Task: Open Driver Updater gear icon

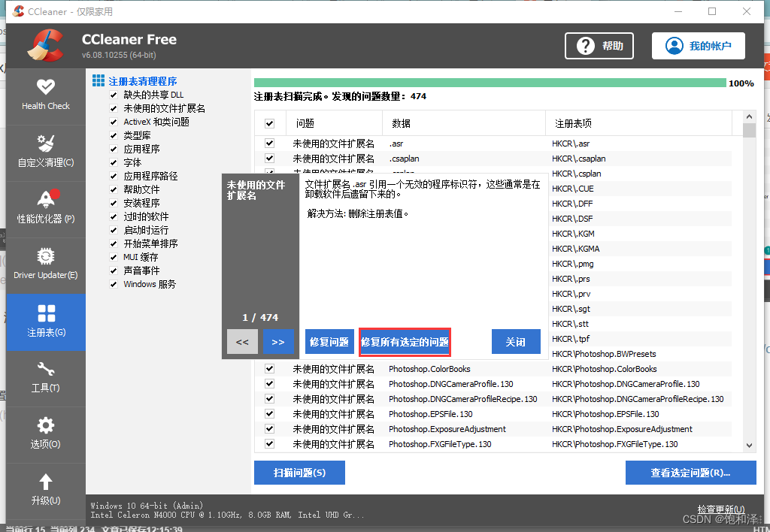Action: (x=46, y=256)
